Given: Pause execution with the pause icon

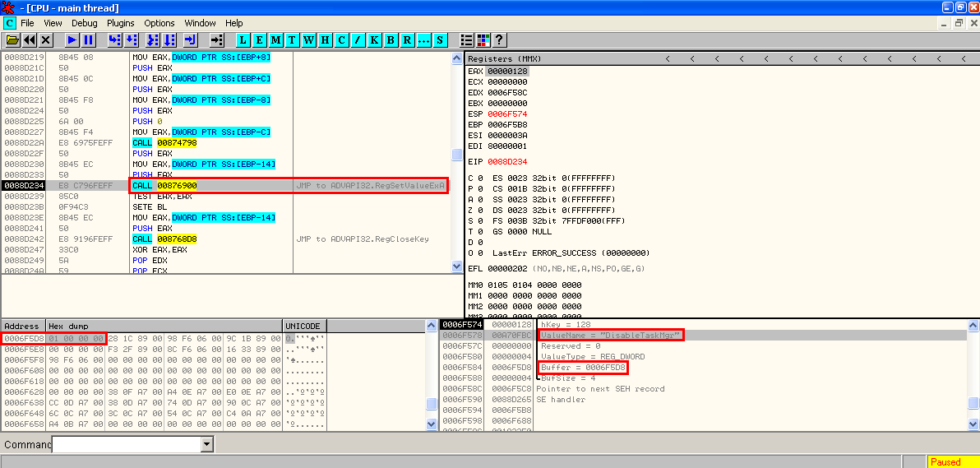Looking at the screenshot, I should (89, 39).
